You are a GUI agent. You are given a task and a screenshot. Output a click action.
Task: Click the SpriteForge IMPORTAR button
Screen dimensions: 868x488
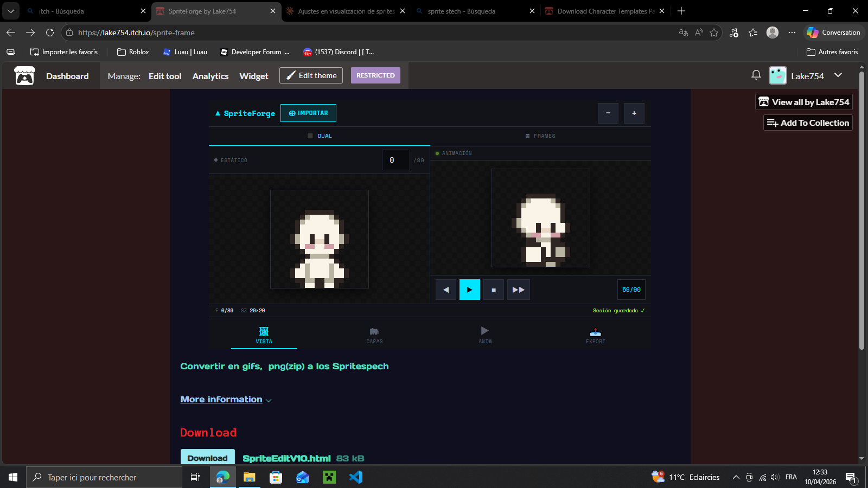click(x=308, y=113)
